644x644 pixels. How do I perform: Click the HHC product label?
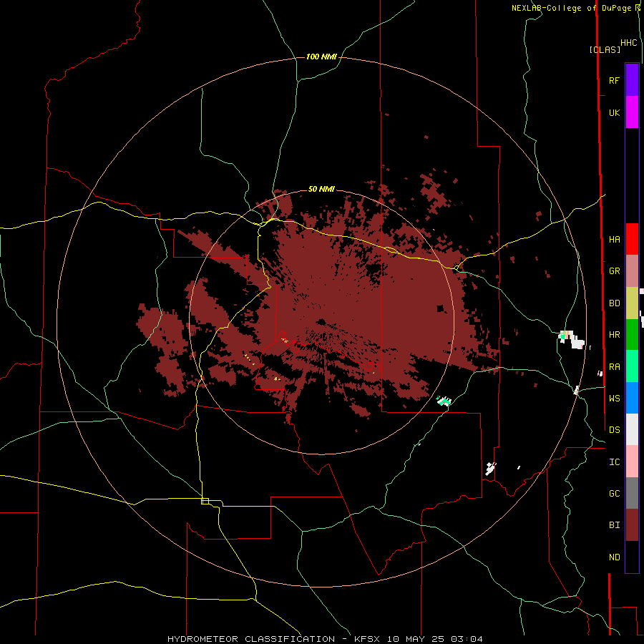click(x=628, y=43)
